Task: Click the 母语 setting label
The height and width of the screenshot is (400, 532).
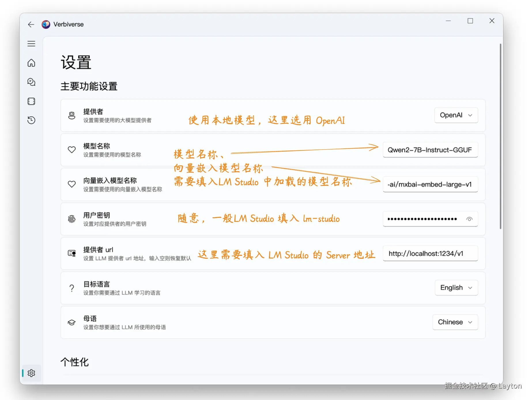Action: click(90, 318)
